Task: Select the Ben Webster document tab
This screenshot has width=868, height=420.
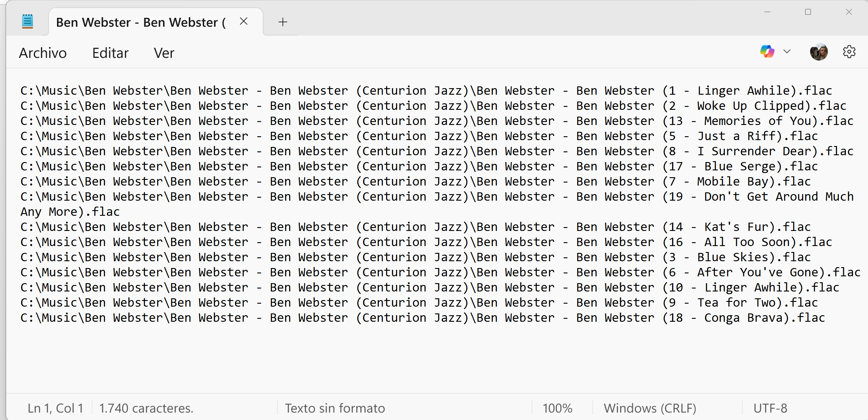Action: tap(141, 22)
